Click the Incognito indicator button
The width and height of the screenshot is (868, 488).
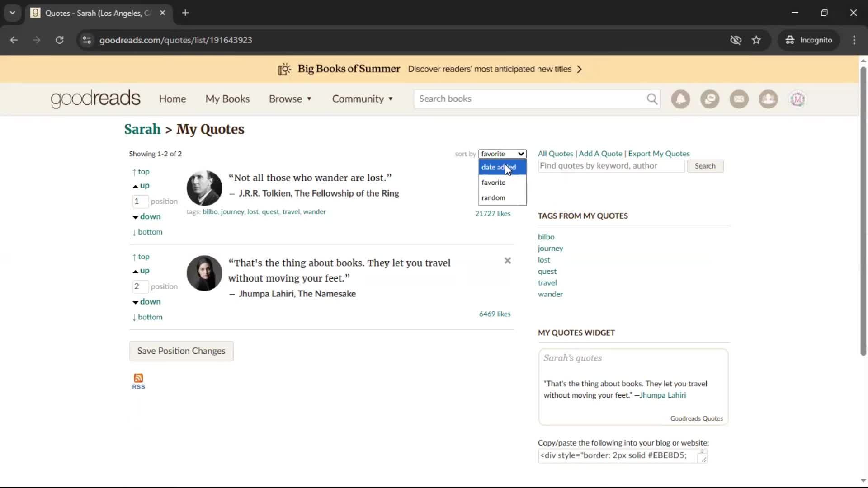809,40
